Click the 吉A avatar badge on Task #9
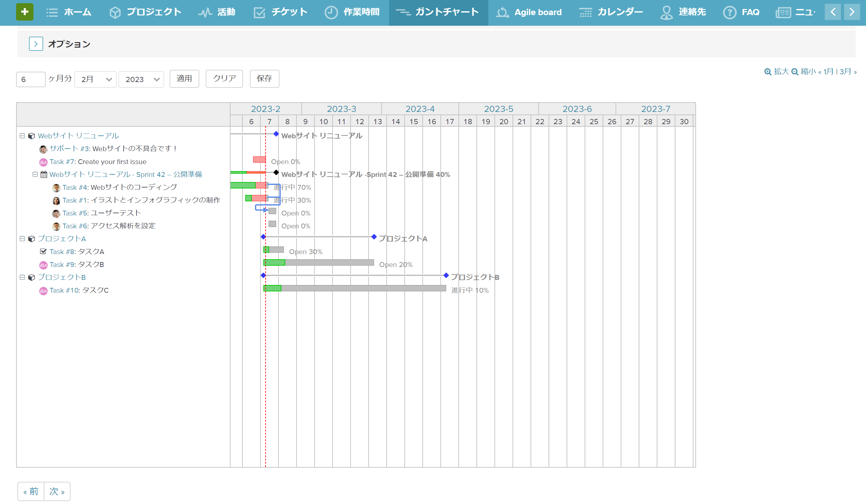This screenshot has width=866, height=504. pos(43,265)
